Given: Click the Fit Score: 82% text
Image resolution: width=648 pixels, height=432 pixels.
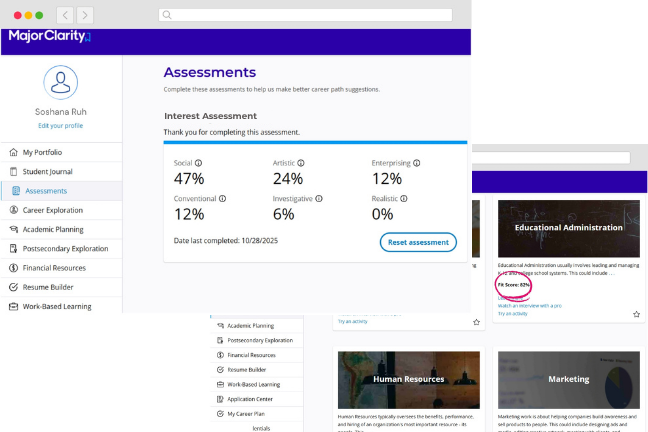Looking at the screenshot, I should [513, 285].
